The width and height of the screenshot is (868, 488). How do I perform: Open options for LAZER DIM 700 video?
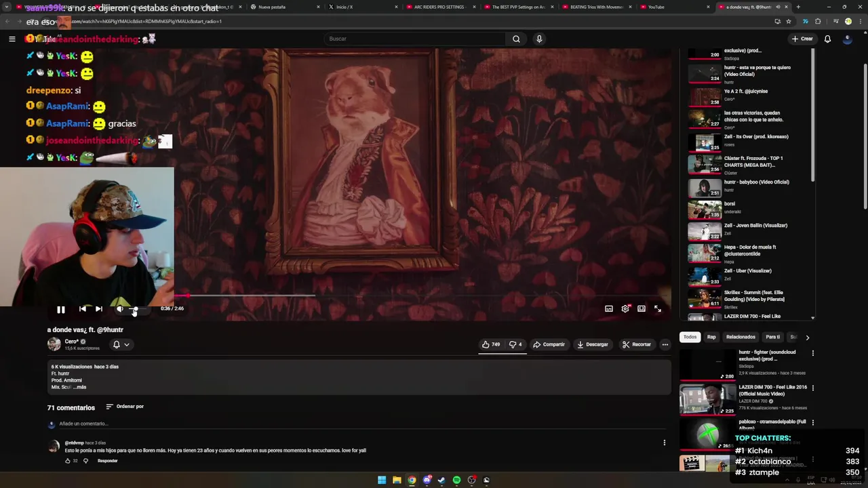[x=812, y=388]
